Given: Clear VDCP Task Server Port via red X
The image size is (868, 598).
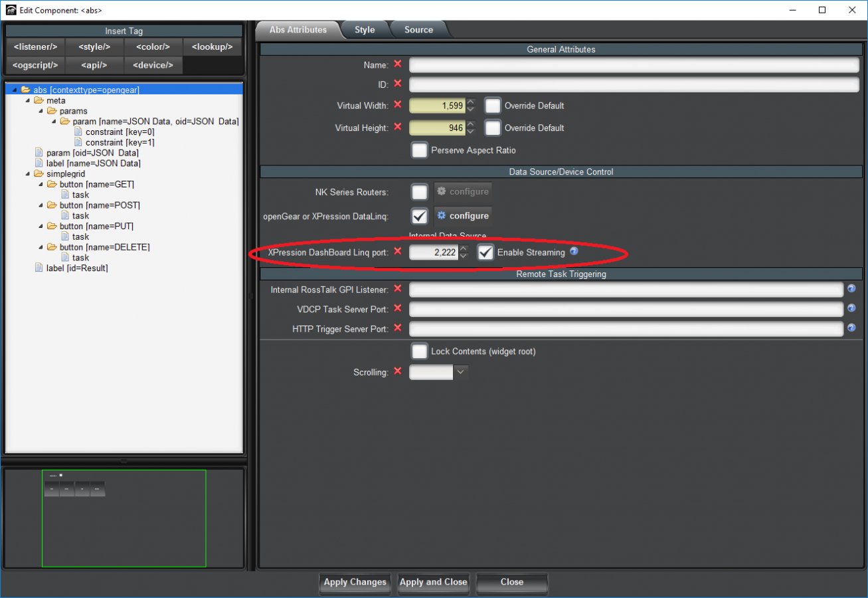Looking at the screenshot, I should [398, 308].
